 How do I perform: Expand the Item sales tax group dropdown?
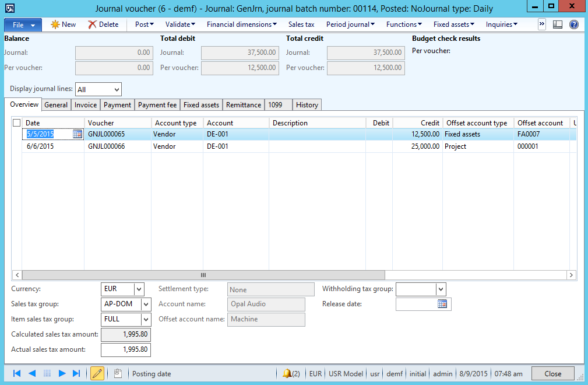(146, 319)
